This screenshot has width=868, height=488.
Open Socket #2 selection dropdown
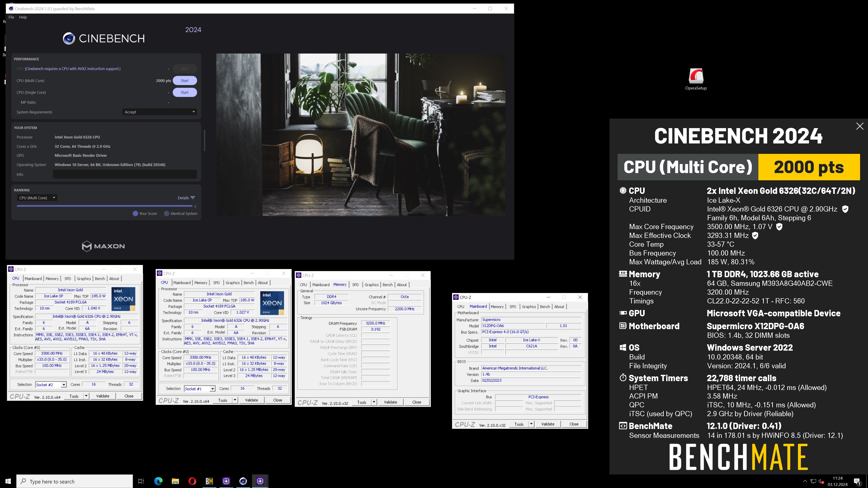coord(63,385)
